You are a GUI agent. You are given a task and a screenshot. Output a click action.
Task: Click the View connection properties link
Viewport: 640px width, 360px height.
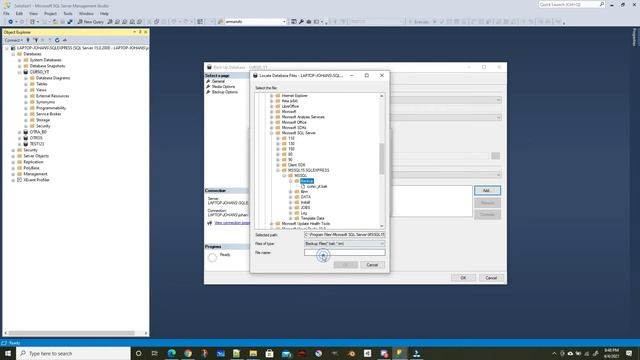click(232, 223)
